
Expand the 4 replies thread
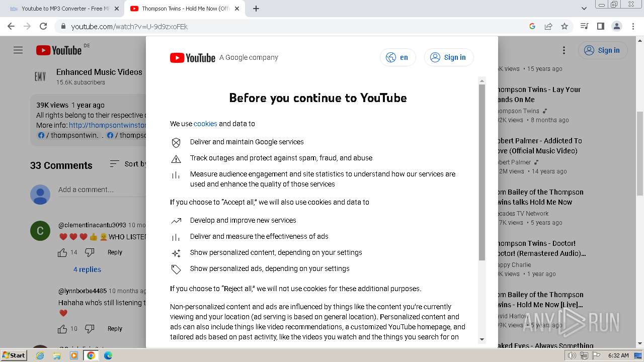87,269
